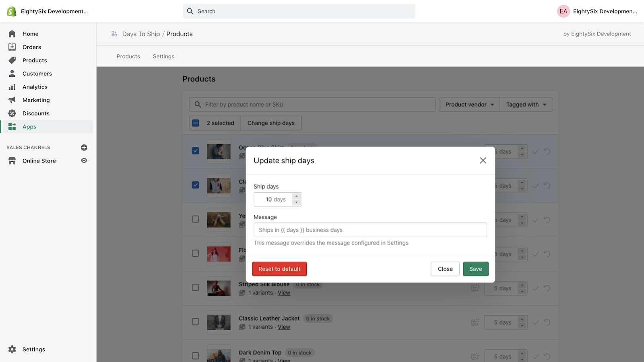Click into the Message text field
Image resolution: width=644 pixels, height=362 pixels.
(370, 230)
